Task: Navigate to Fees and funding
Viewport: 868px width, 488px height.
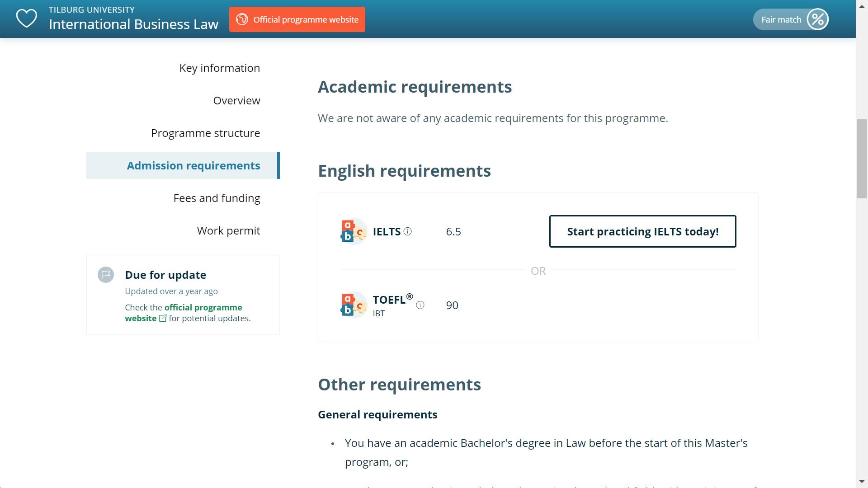Action: coord(217,198)
